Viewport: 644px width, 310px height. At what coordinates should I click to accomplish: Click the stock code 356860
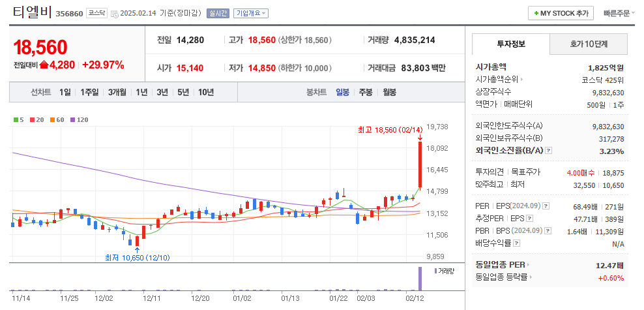[70, 14]
